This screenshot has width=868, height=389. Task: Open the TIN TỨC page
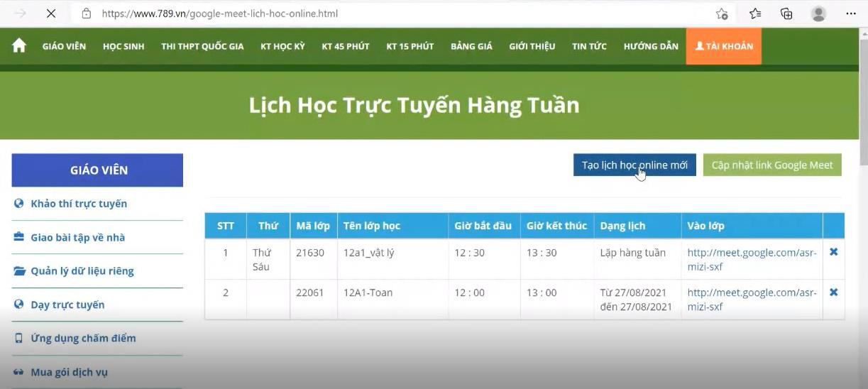pyautogui.click(x=590, y=46)
